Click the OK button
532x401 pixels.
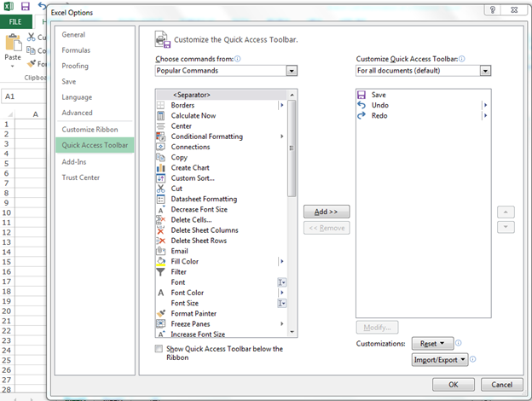pyautogui.click(x=454, y=385)
